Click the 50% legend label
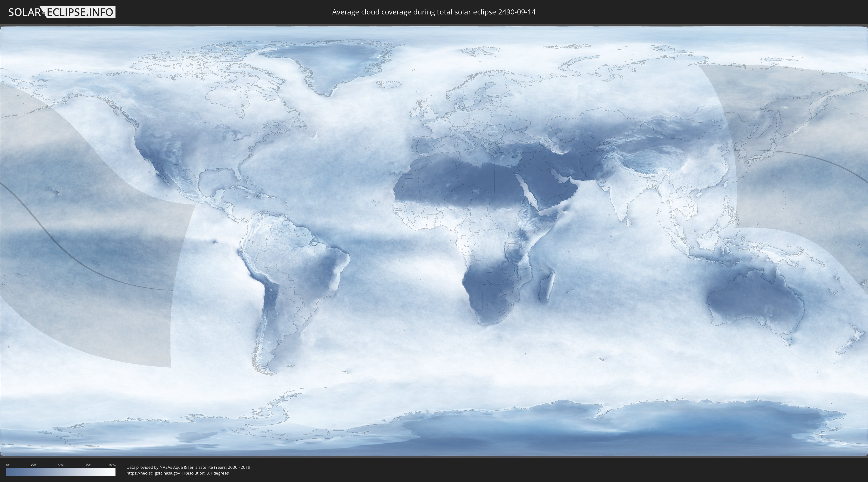 pos(61,465)
